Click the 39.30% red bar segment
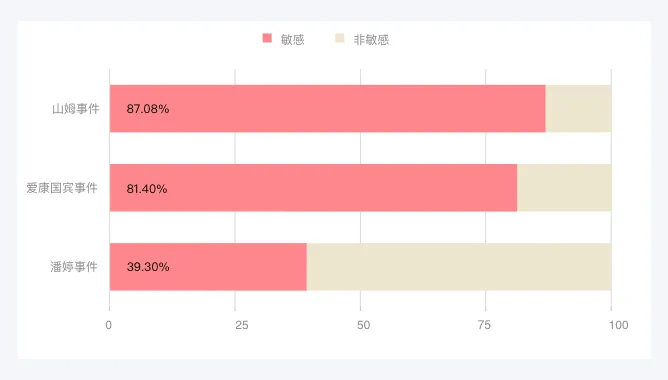668x380 pixels. (208, 267)
